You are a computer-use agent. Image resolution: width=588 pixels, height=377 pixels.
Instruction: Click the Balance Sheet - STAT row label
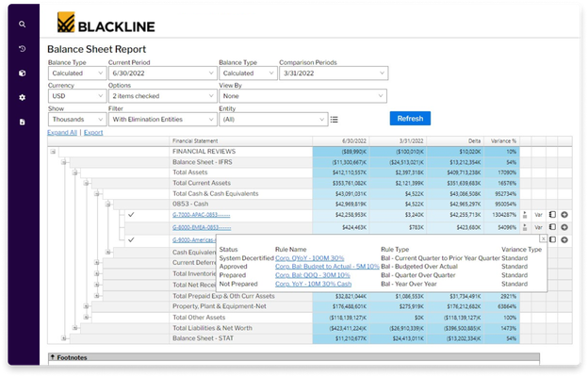pyautogui.click(x=203, y=338)
